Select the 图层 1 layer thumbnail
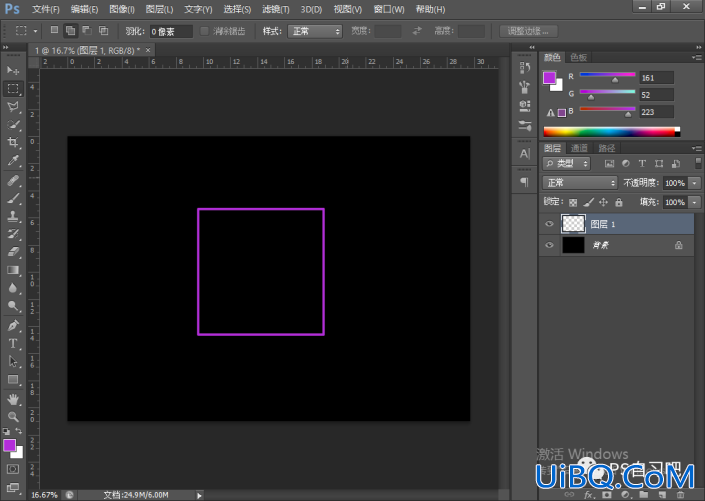 [x=573, y=224]
